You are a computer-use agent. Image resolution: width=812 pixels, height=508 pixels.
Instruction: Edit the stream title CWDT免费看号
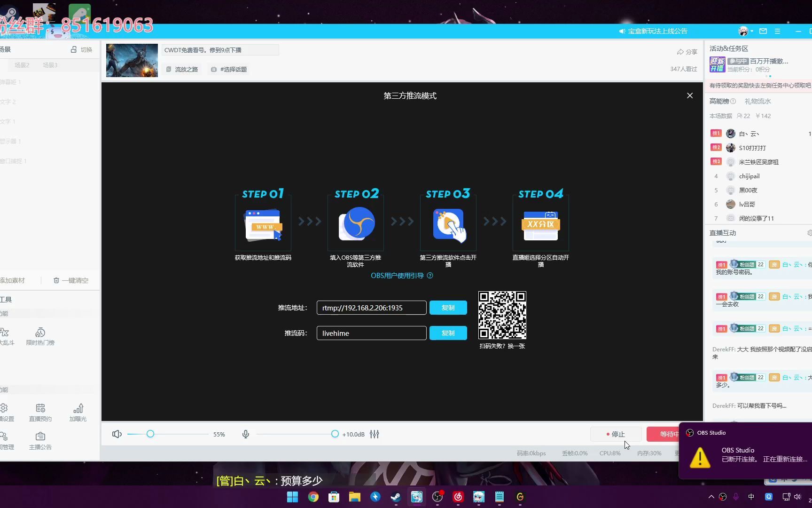pyautogui.click(x=220, y=50)
